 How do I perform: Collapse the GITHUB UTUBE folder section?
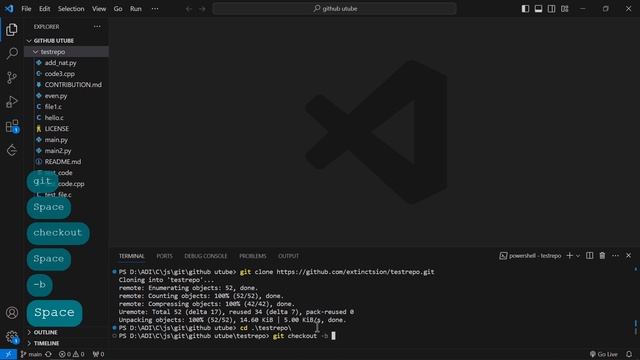pos(67,41)
